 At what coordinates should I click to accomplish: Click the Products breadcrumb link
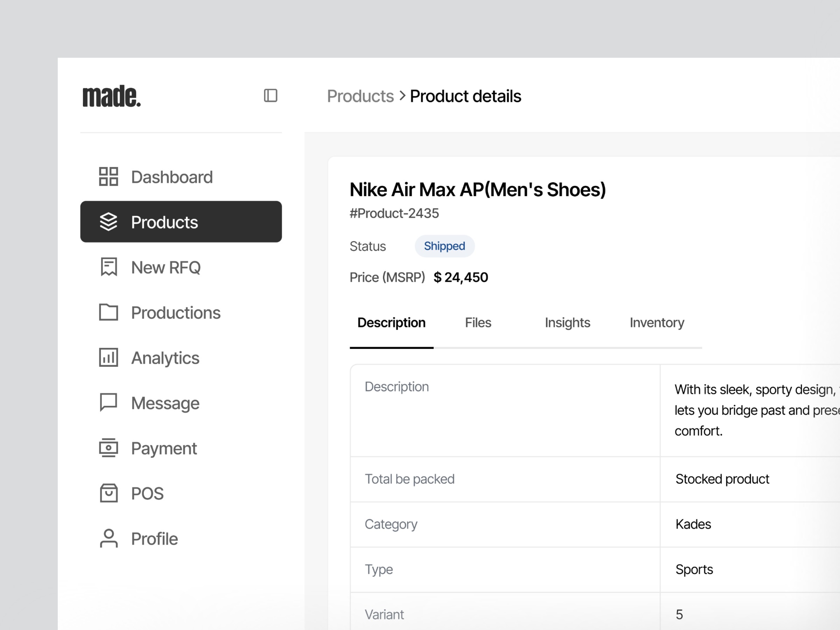(x=360, y=96)
